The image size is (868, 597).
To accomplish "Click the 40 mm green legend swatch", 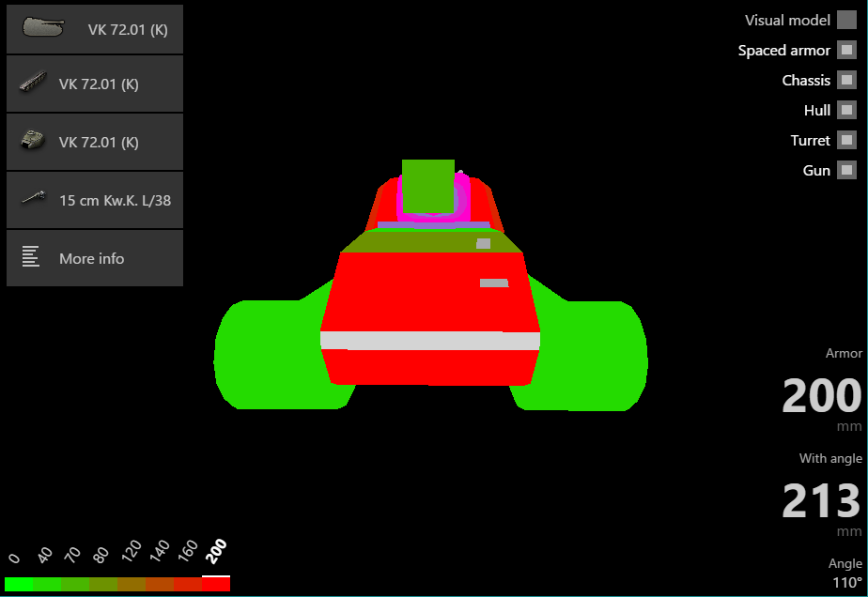I will coord(47,584).
